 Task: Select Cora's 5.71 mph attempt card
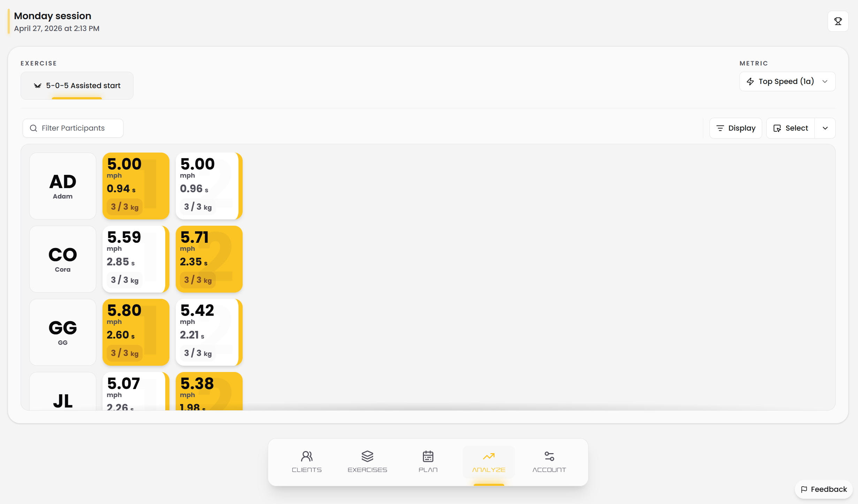tap(209, 259)
